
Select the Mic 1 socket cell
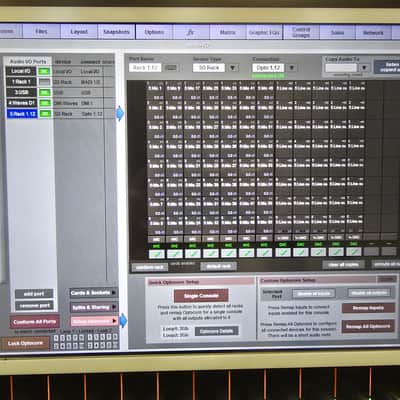point(156,91)
